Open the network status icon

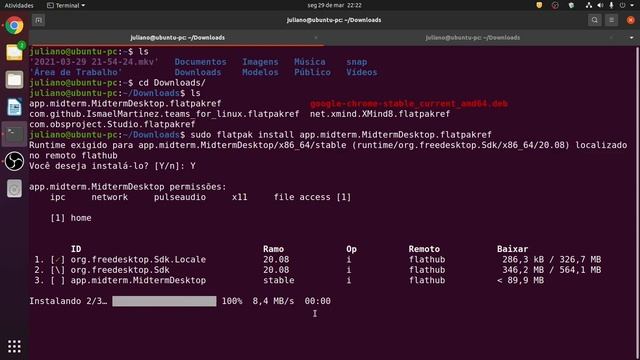(x=589, y=5)
